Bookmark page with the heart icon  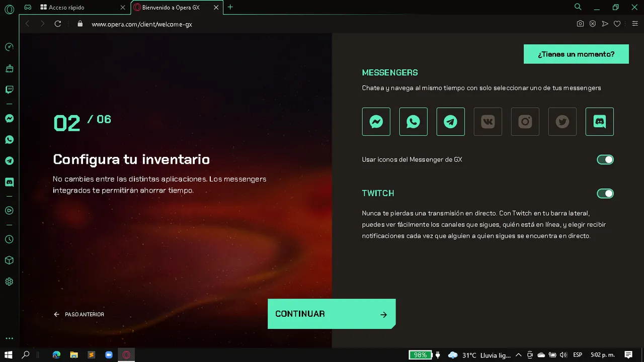[x=617, y=24]
